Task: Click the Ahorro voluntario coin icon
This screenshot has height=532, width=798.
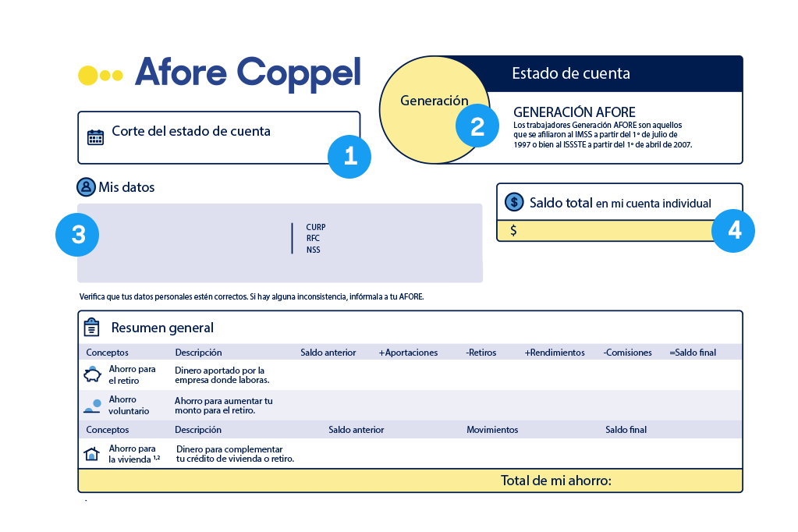Action: tap(93, 405)
